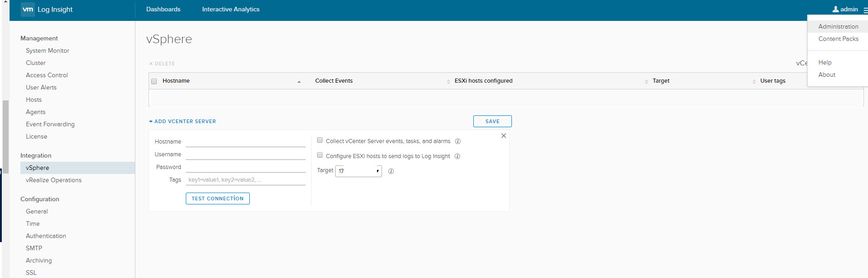Sort table by Hostname column arrow
This screenshot has width=868, height=278.
299,82
